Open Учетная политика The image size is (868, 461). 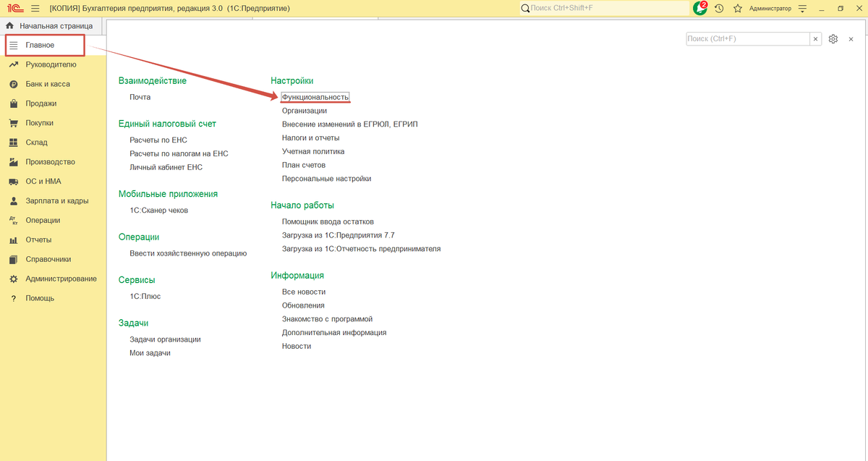[313, 151]
